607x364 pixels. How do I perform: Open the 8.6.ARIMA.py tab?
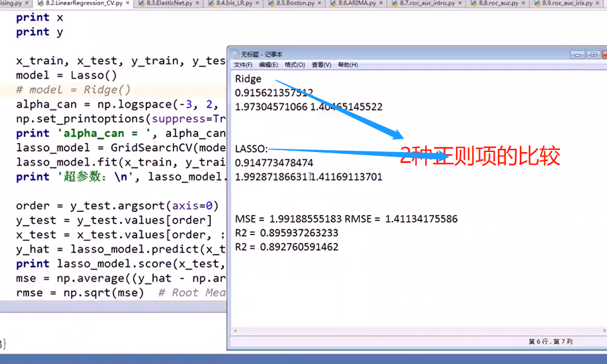click(x=357, y=3)
